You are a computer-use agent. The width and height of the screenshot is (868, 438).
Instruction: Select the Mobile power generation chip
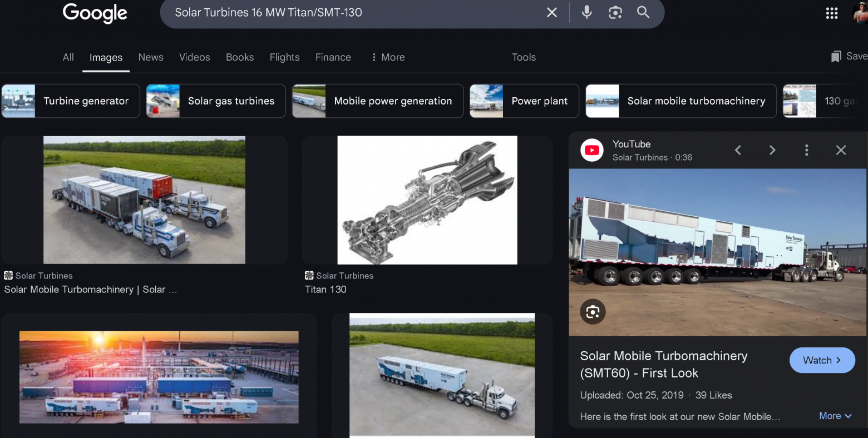click(377, 101)
